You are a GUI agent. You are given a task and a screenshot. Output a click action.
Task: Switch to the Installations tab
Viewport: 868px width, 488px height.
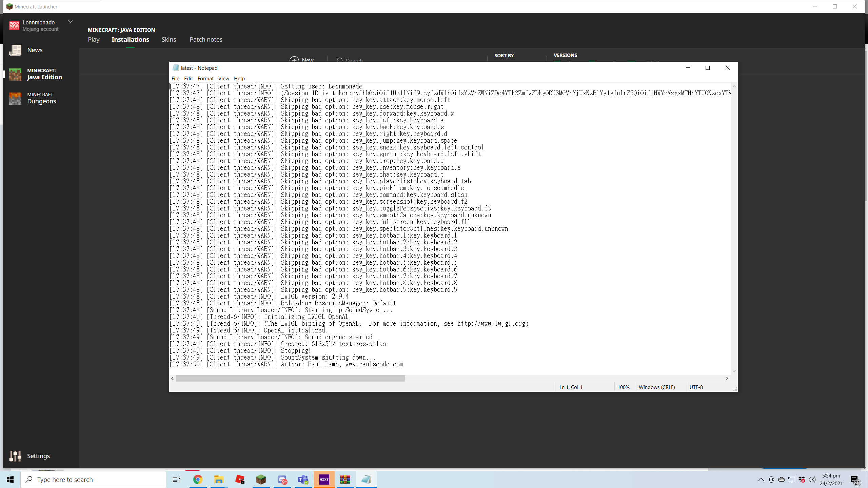point(131,40)
